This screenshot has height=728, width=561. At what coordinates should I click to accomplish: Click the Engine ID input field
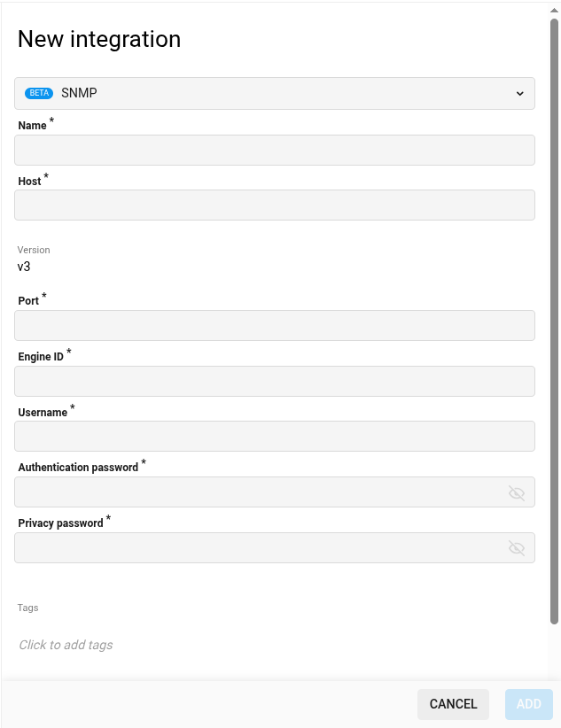point(275,381)
